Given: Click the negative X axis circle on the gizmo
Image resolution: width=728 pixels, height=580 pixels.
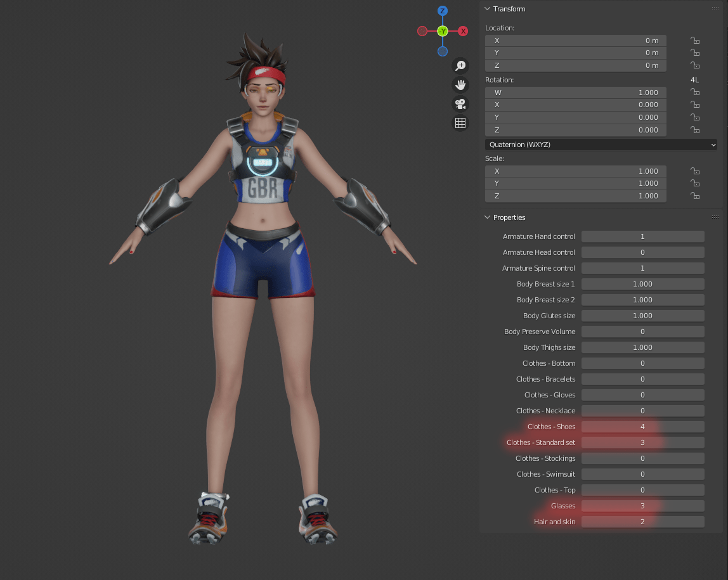Looking at the screenshot, I should 422,31.
